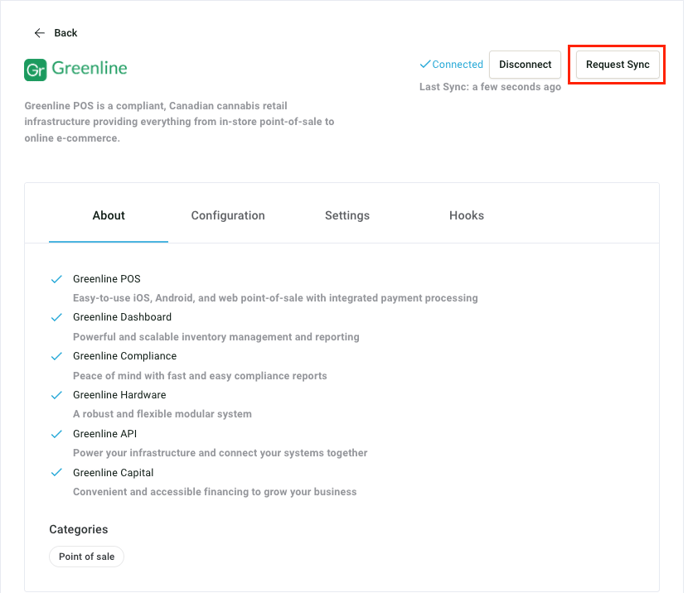Open the Configuration tab
Image resolution: width=688 pixels, height=593 pixels.
click(x=228, y=215)
